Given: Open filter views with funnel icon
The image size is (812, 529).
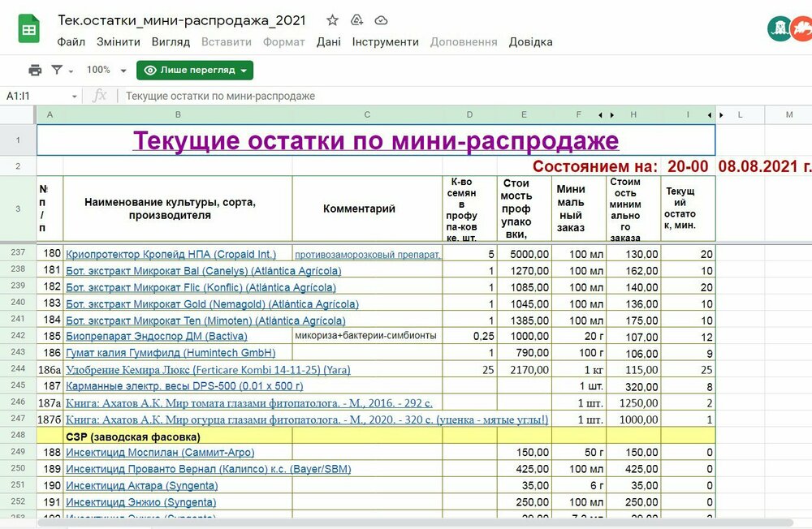Looking at the screenshot, I should 55,69.
